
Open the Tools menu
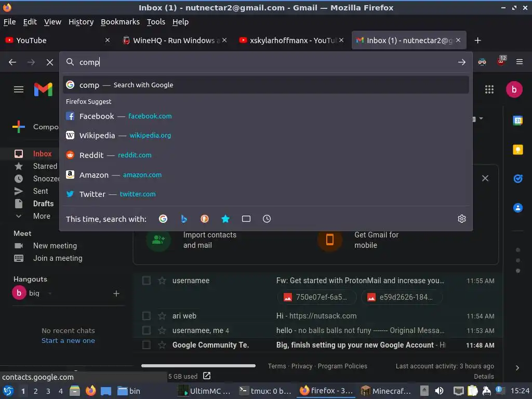pyautogui.click(x=156, y=22)
